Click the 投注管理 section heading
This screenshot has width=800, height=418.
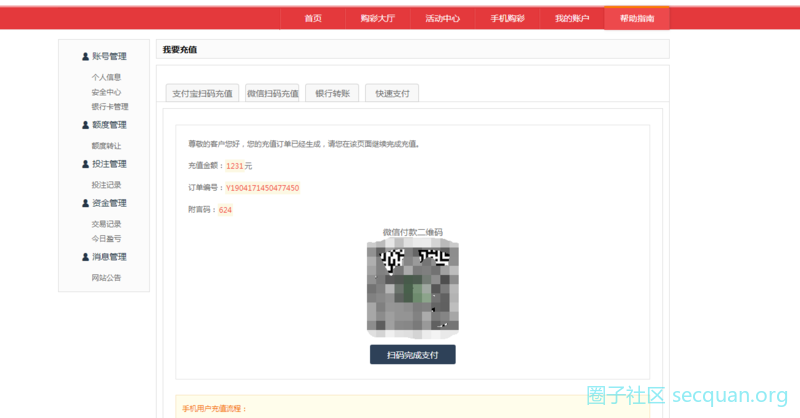[x=109, y=164]
